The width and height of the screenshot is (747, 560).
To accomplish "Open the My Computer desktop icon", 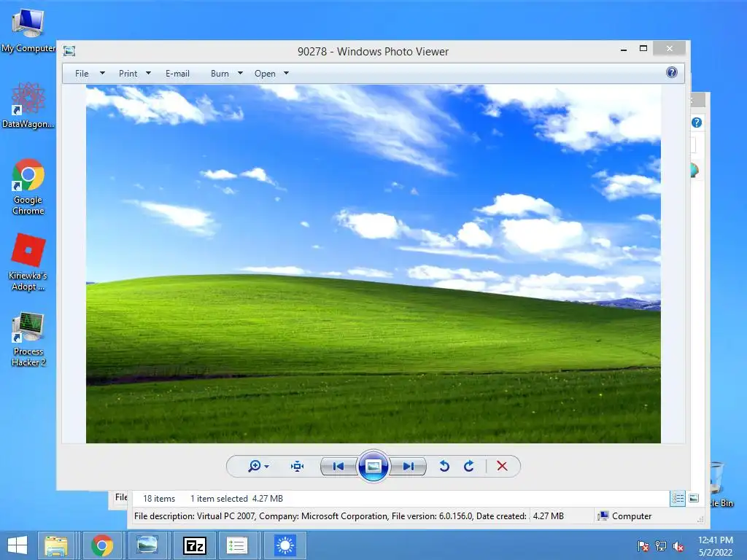I will 28,31.
